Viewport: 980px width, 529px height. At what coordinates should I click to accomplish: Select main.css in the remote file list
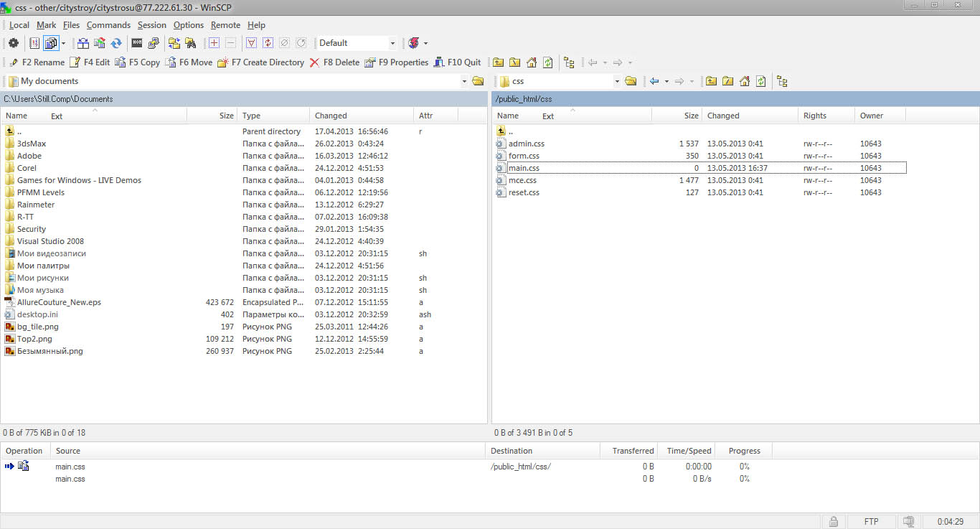(x=524, y=168)
